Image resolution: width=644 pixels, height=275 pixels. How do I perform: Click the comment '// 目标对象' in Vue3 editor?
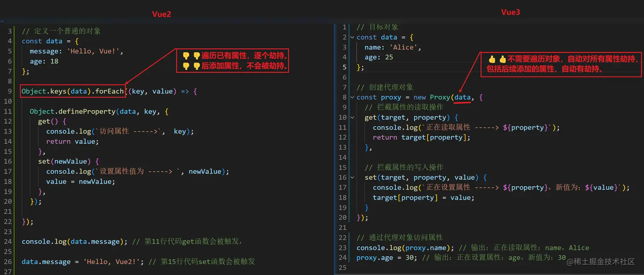click(x=377, y=27)
